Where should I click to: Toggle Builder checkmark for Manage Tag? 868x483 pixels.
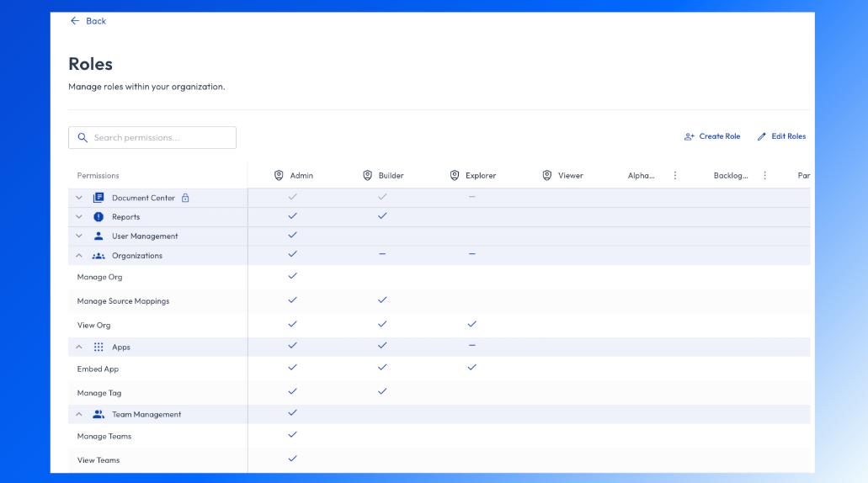click(382, 391)
